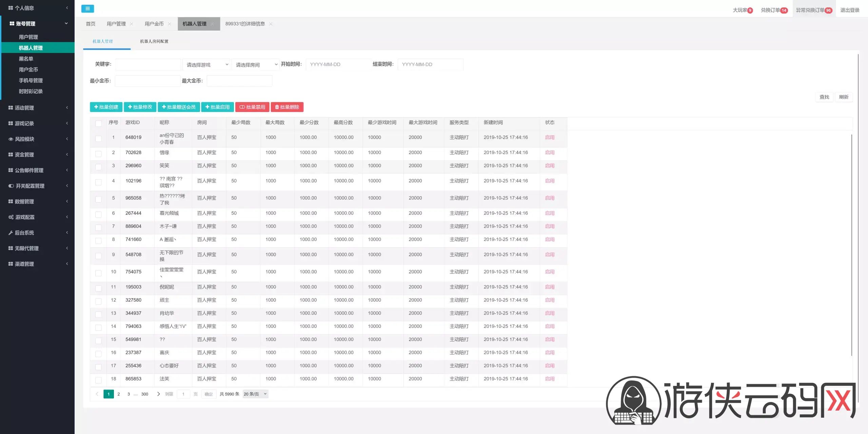The width and height of the screenshot is (868, 434).
Task: Click the 批量创建 button
Action: tap(106, 107)
